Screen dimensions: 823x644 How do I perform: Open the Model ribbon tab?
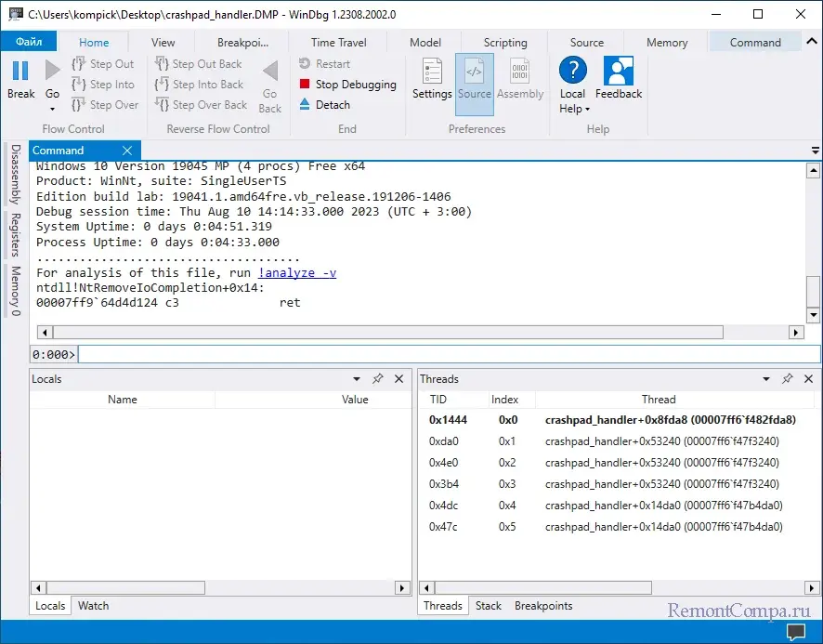425,43
